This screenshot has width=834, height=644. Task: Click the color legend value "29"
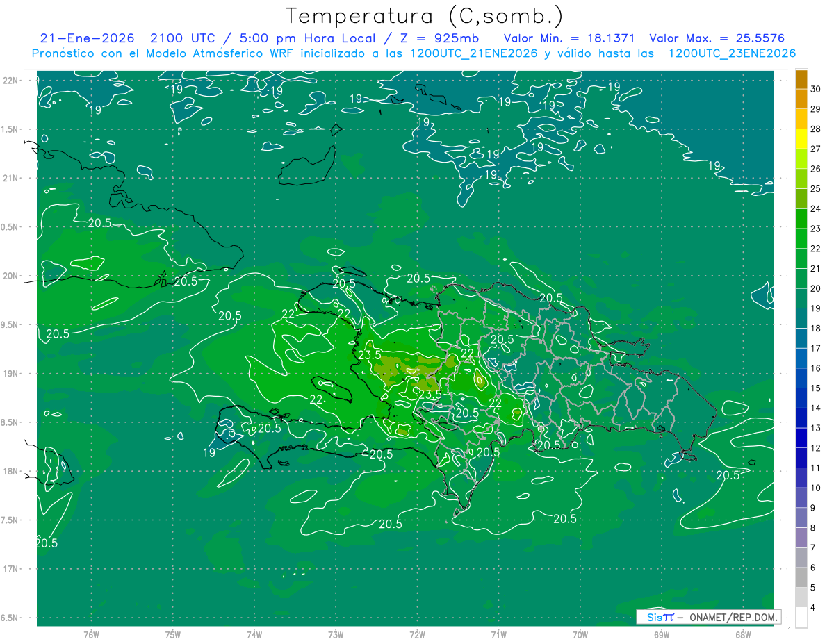coord(817,108)
